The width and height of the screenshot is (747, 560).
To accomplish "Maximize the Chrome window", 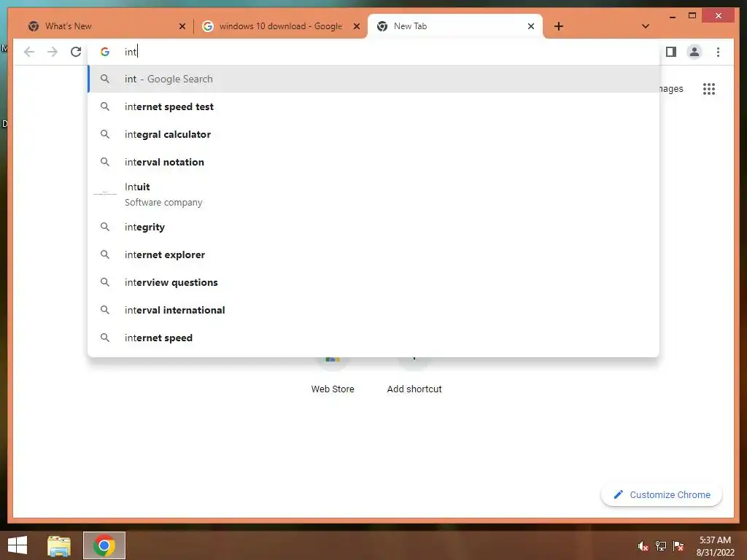I will pos(692,16).
